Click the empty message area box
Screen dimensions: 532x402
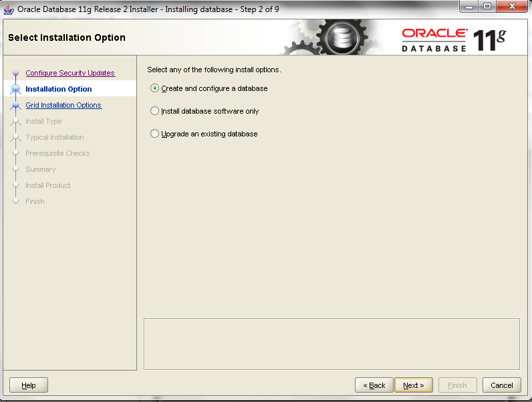(x=331, y=344)
